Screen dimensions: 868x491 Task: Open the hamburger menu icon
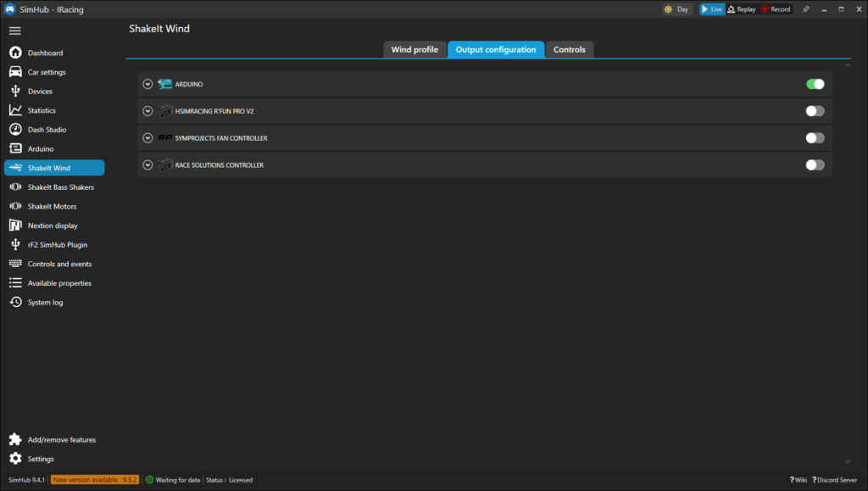15,31
